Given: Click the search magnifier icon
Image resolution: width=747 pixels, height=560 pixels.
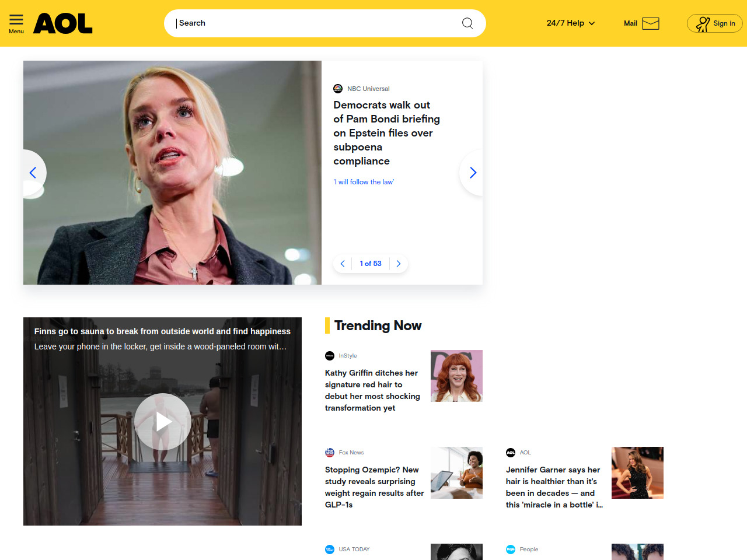Looking at the screenshot, I should [x=467, y=23].
